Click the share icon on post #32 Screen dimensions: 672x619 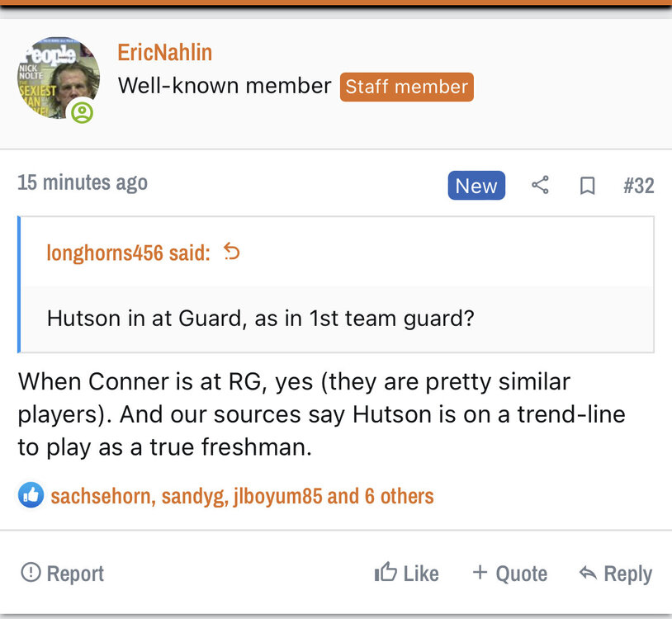click(x=540, y=186)
